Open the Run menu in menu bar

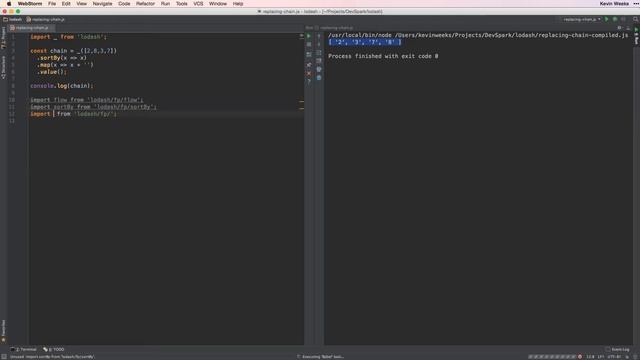[165, 4]
